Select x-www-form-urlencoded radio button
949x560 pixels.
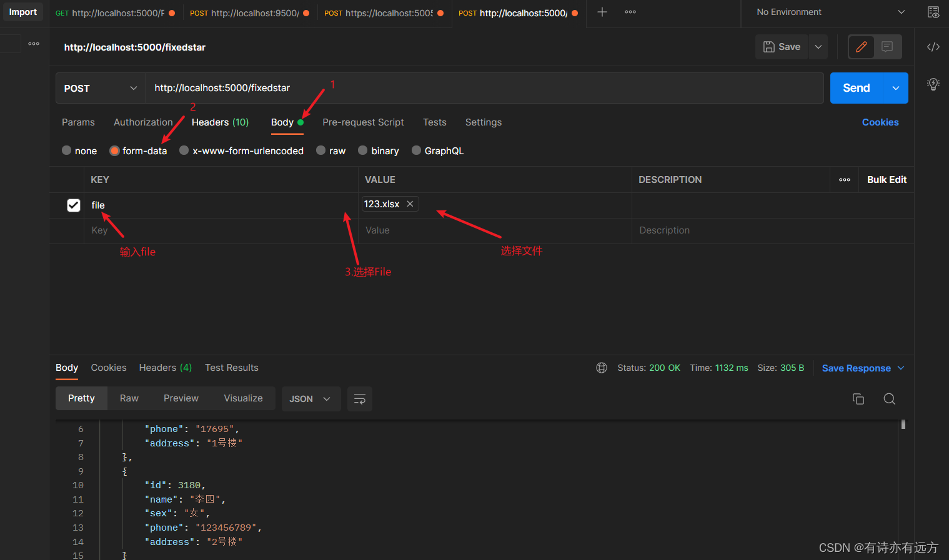click(184, 150)
